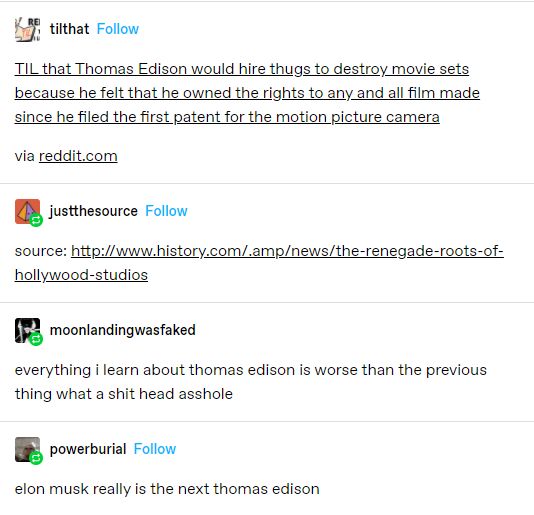Screen dimensions: 534x515
Task: Open the justthesource username link
Action: (93, 211)
